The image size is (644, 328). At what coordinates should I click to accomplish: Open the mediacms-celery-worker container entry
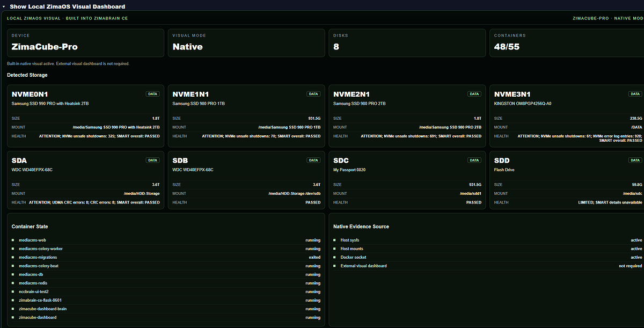tap(166, 249)
